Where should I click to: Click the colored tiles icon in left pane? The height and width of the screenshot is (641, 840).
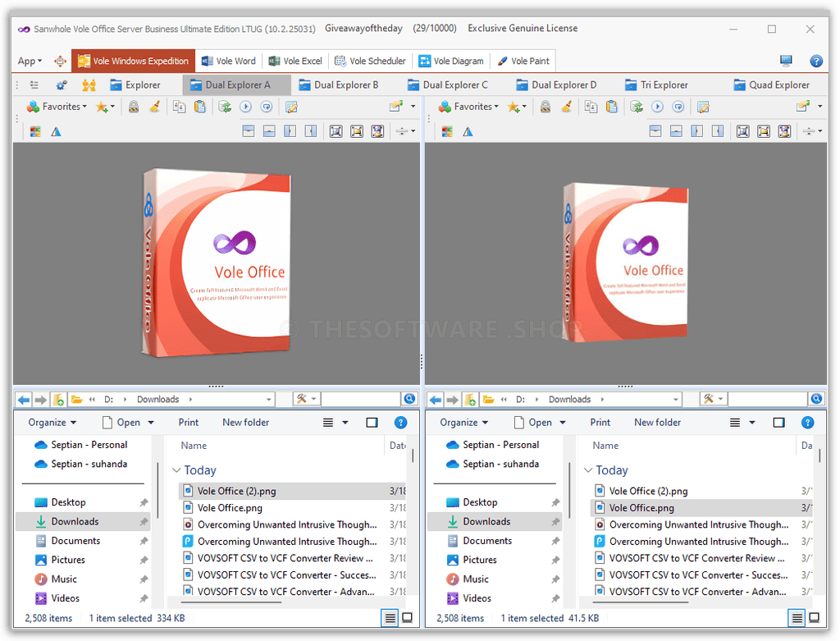pos(35,131)
